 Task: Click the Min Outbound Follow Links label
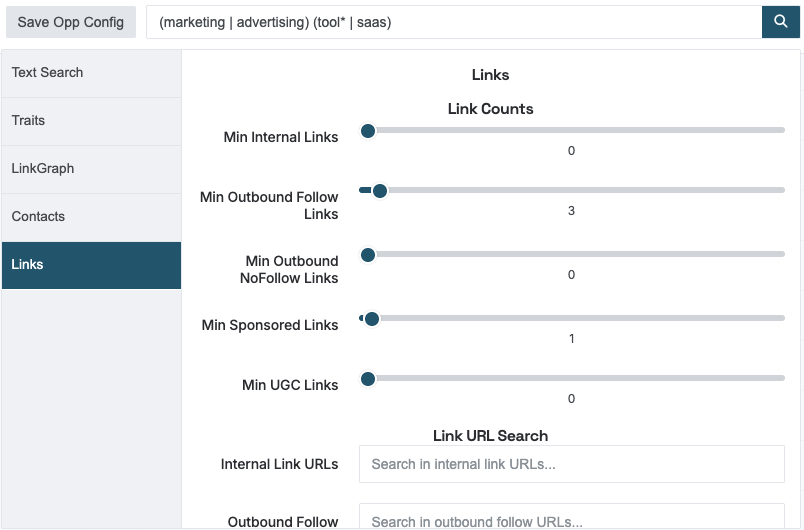(x=269, y=206)
